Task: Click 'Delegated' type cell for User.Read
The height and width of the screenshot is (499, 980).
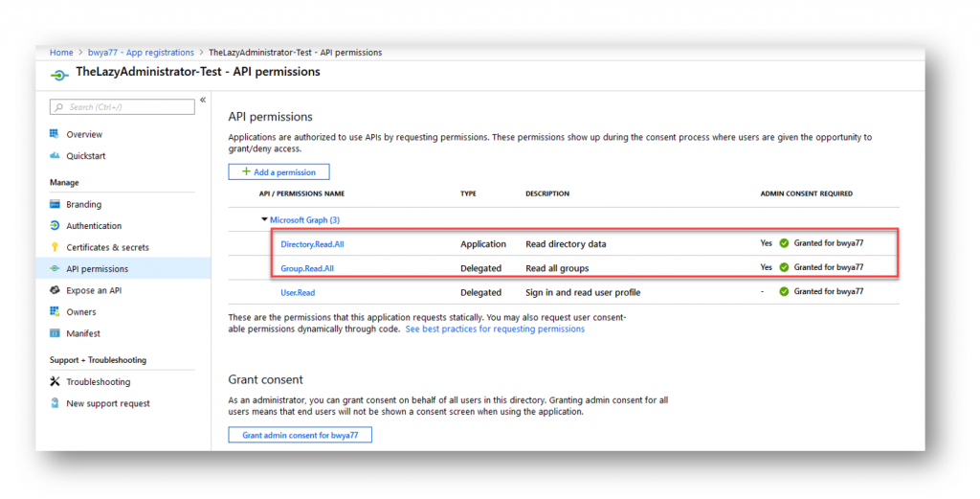Action: click(480, 292)
